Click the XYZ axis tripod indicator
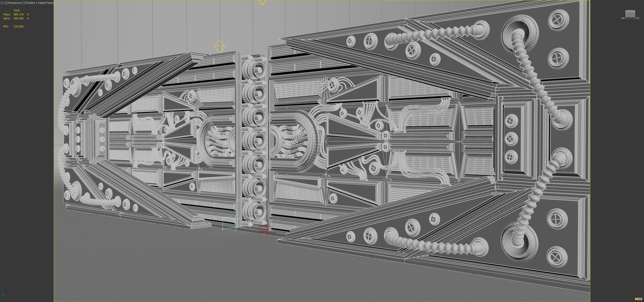Viewport: 644px width, 302px height. coord(6,291)
